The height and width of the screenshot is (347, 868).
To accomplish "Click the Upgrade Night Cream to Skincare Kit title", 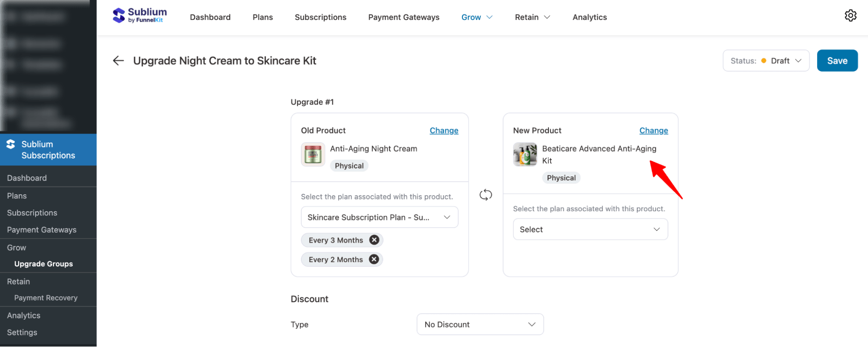I will click(224, 61).
